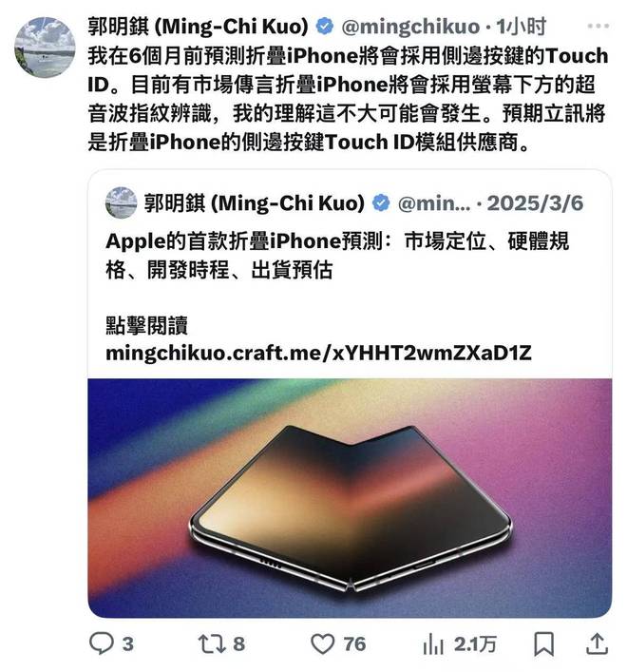The width and height of the screenshot is (627, 672).
Task: Click verified badge in quoted post
Action: click(381, 202)
